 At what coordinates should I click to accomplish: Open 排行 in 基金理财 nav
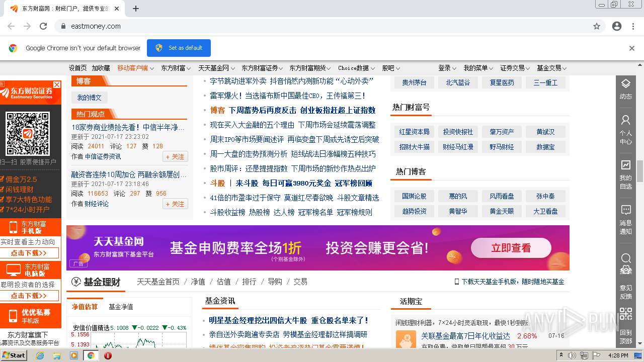249,282
